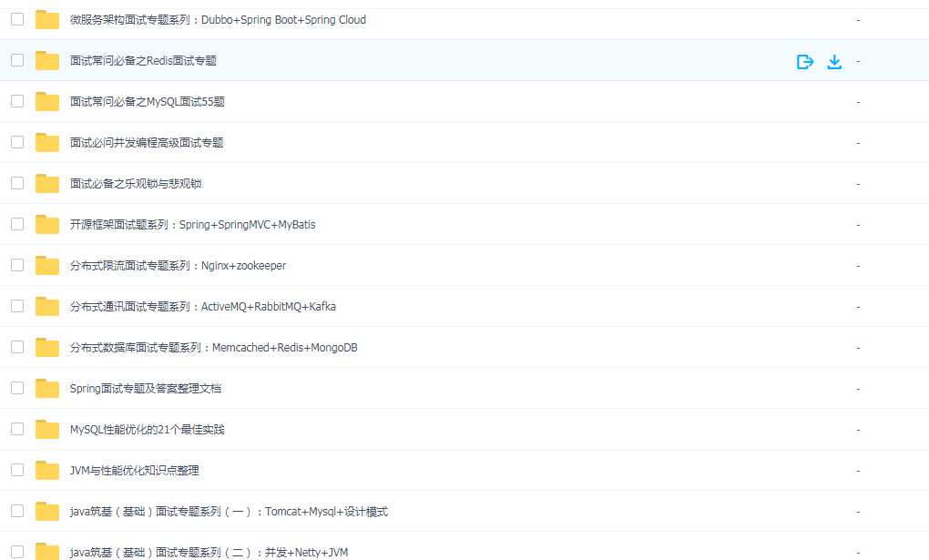Open folder 微服务架构面试专题系列：Dubbo+Spring Boot+Spring Cloud
The width and height of the screenshot is (929, 560).
pyautogui.click(x=218, y=19)
